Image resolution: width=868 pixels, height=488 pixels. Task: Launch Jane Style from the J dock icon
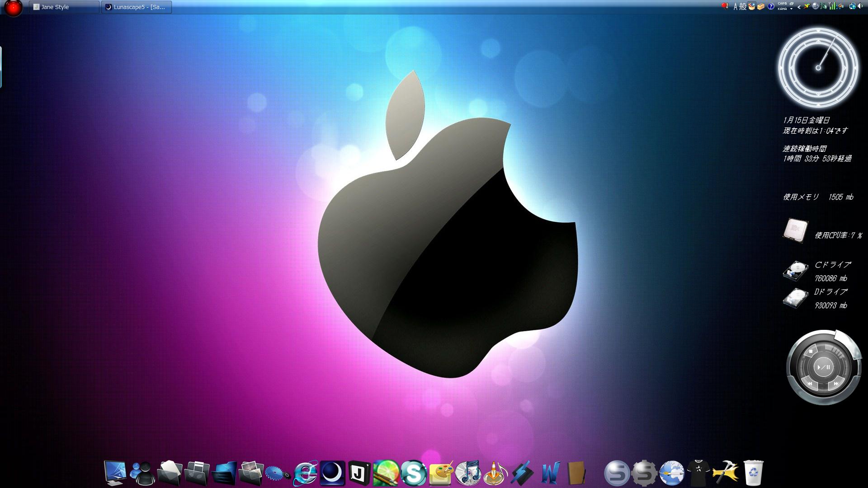[x=359, y=473]
